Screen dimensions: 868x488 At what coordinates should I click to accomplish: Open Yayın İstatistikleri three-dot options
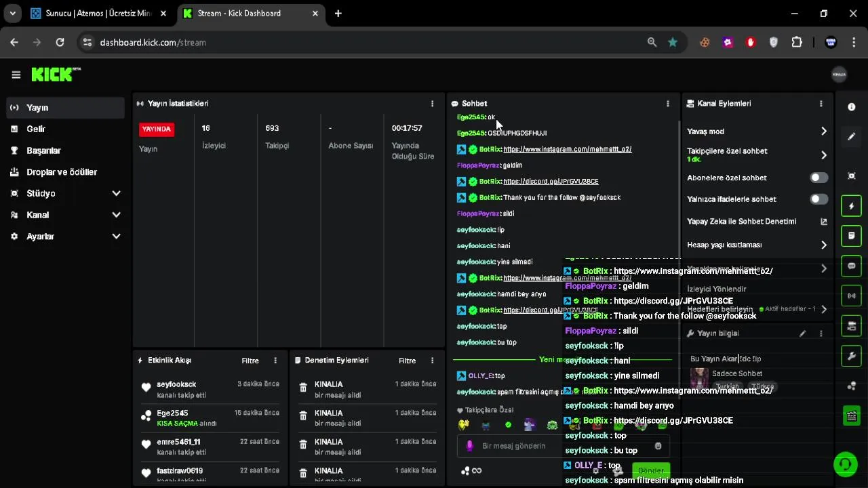tap(432, 104)
